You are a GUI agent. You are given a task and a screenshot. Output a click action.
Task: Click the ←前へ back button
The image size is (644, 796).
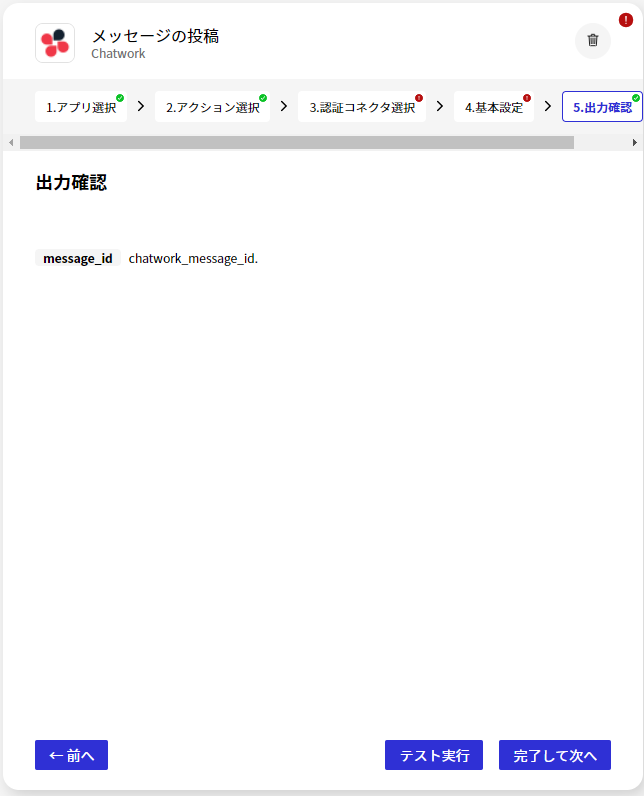point(72,755)
